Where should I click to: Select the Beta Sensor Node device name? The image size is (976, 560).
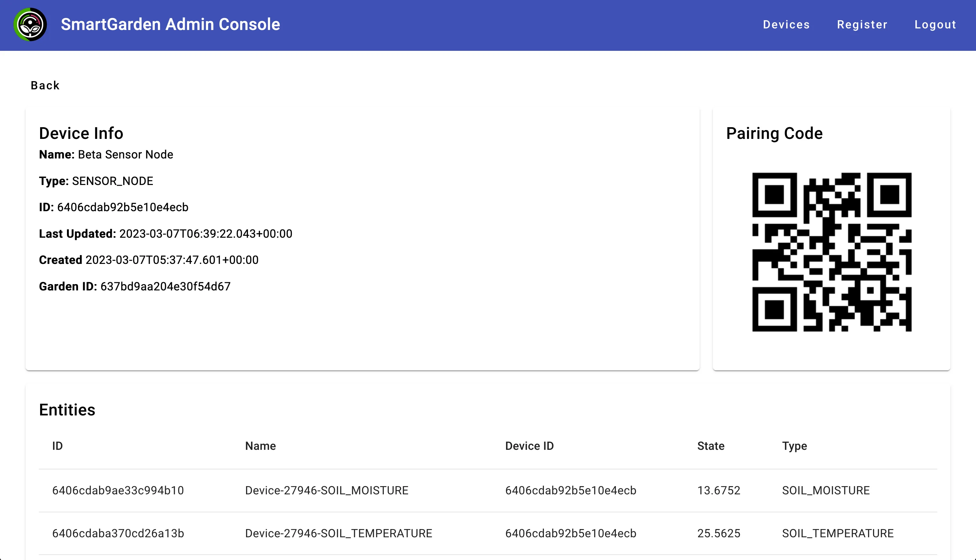click(125, 155)
